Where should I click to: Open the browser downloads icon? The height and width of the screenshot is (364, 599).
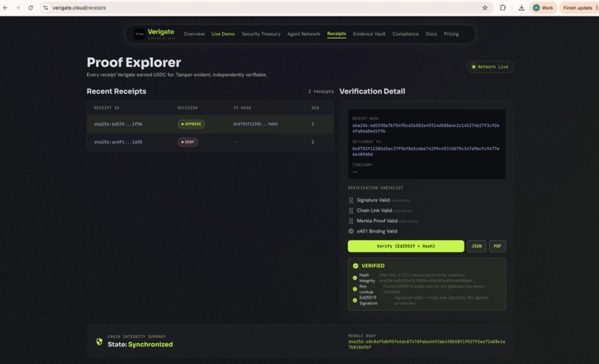coord(522,7)
